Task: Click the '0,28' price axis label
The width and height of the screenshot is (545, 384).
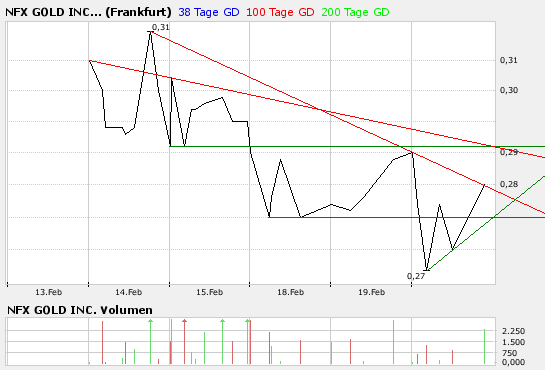Action: point(509,184)
